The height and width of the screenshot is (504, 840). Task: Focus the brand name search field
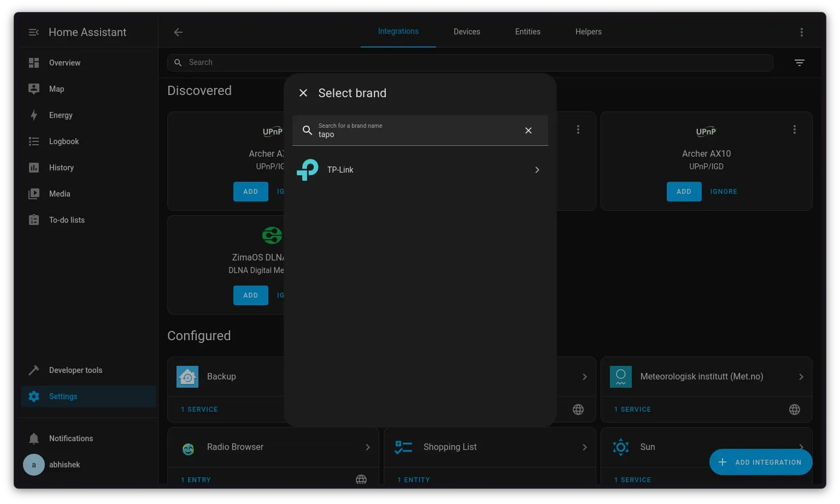pyautogui.click(x=421, y=134)
